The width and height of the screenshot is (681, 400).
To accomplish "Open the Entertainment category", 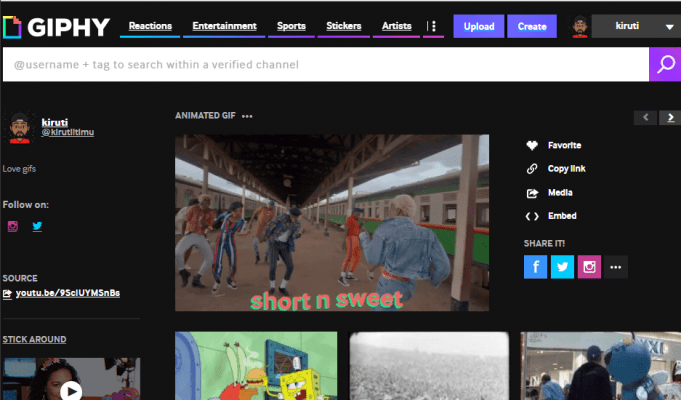I will (x=225, y=26).
